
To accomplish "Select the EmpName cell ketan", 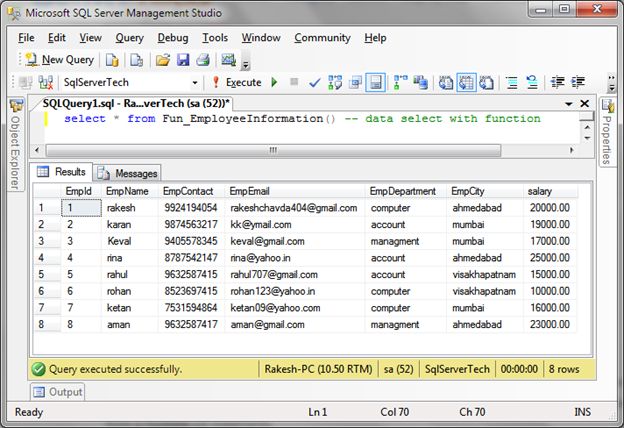I will point(130,308).
